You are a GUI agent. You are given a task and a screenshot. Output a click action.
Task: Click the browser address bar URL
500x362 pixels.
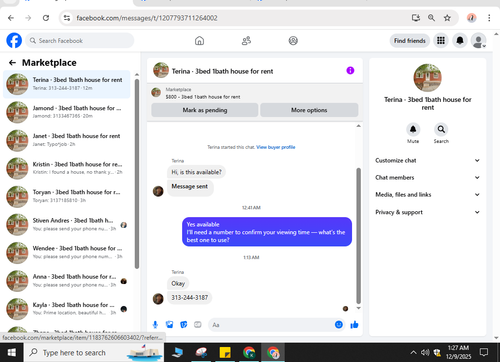(x=147, y=18)
